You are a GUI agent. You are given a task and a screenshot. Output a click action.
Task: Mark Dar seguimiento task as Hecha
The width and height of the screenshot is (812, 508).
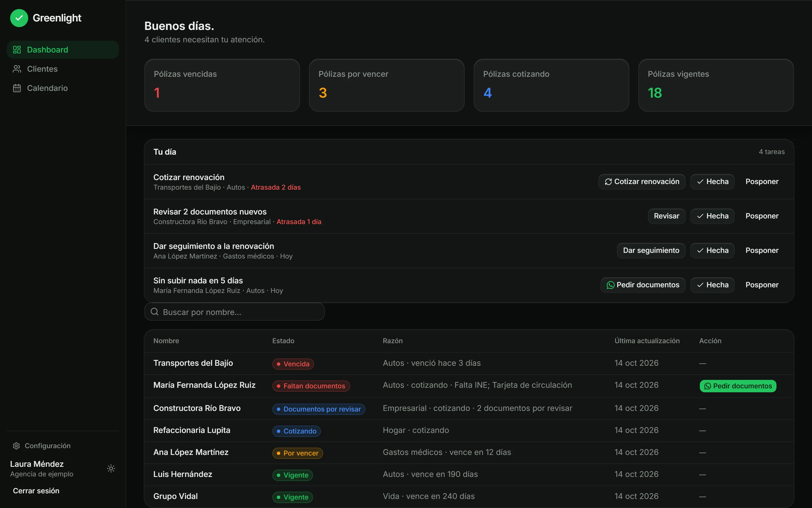(712, 251)
